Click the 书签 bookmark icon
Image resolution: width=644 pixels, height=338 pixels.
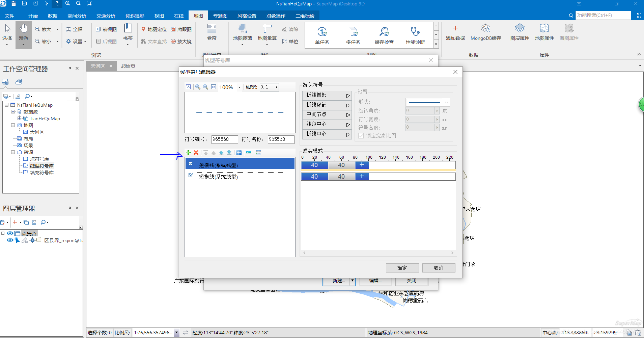pos(128,34)
